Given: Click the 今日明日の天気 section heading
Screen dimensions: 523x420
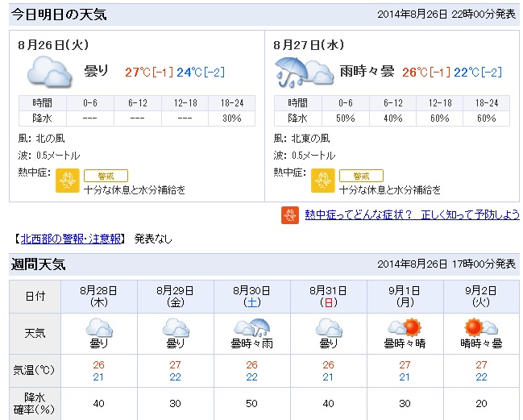Looking at the screenshot, I should (59, 15).
